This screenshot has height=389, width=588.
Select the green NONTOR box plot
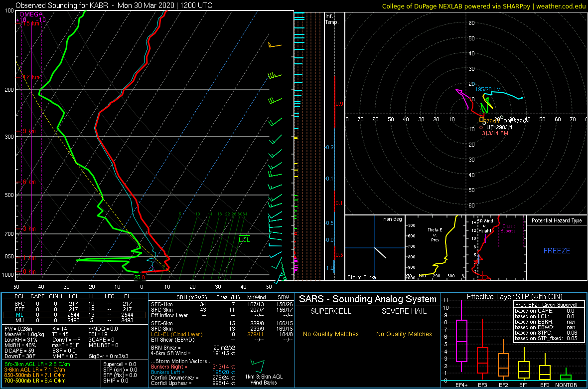(x=566, y=374)
